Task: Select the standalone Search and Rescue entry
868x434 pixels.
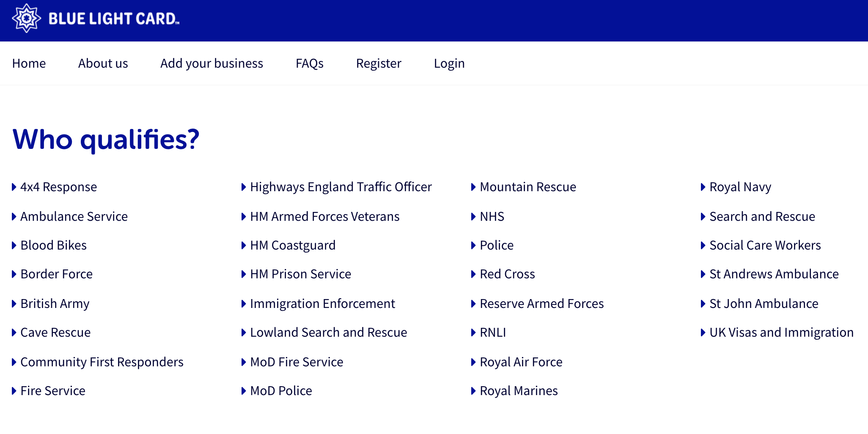Action: (762, 217)
